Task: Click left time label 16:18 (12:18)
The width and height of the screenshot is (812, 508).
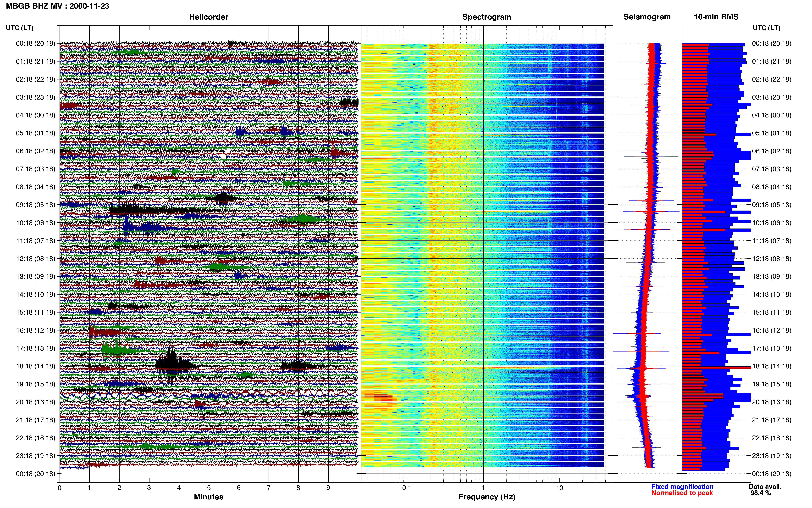Action: coord(36,330)
